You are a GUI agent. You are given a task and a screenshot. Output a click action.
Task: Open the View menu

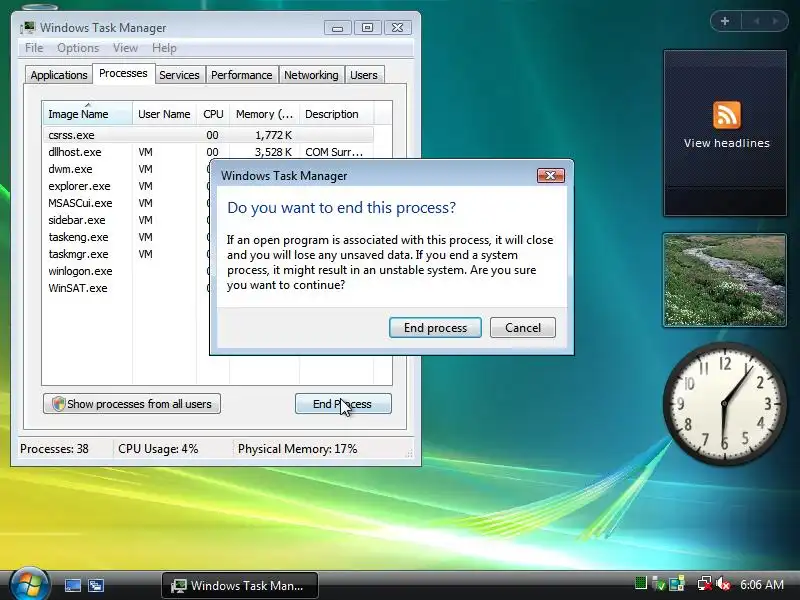[x=125, y=48]
